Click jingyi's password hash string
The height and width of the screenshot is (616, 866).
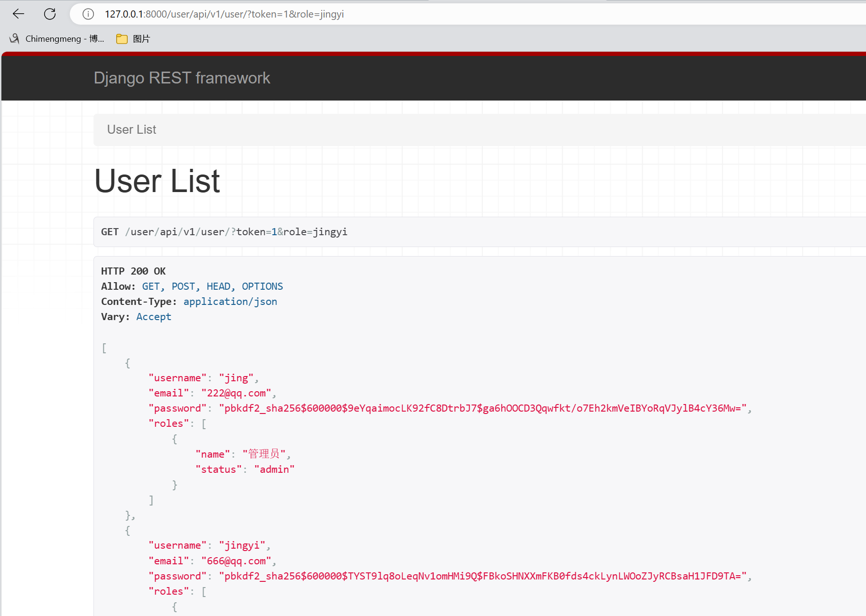click(x=483, y=576)
